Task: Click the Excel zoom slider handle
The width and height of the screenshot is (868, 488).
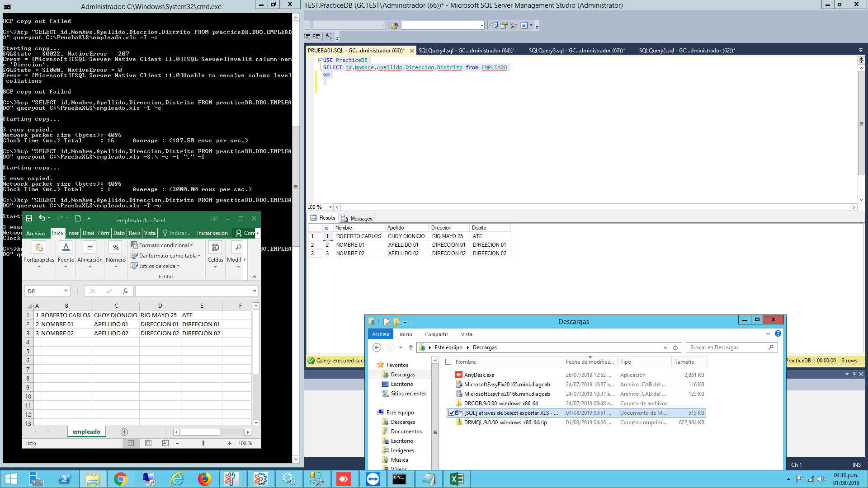Action: [203, 443]
